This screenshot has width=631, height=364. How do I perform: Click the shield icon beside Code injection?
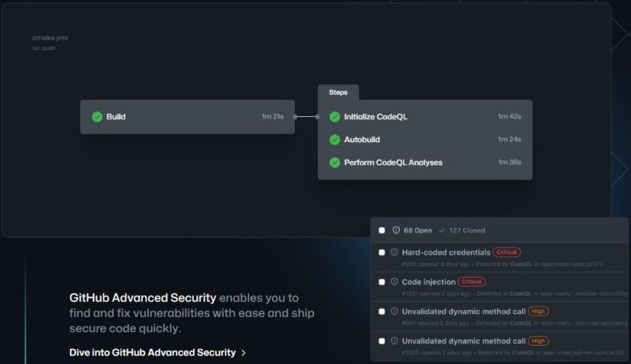pos(394,281)
